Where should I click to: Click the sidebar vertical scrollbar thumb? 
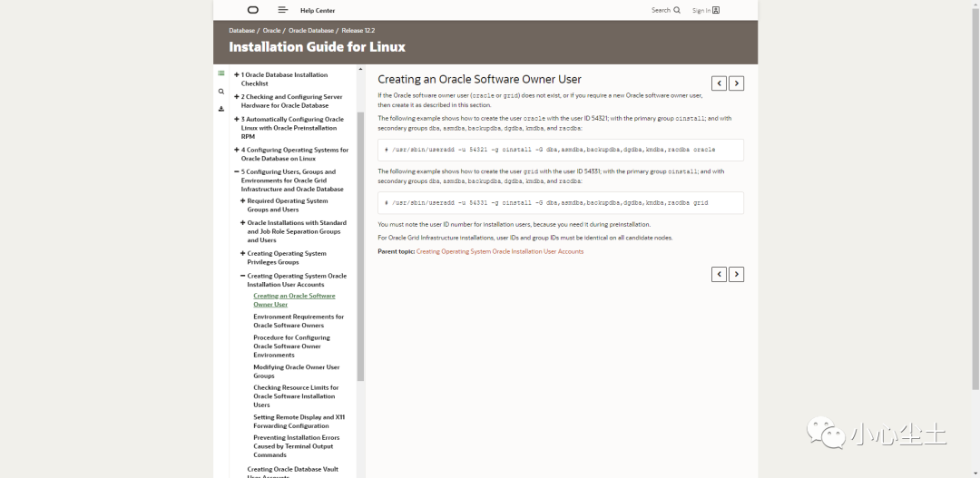[360, 247]
